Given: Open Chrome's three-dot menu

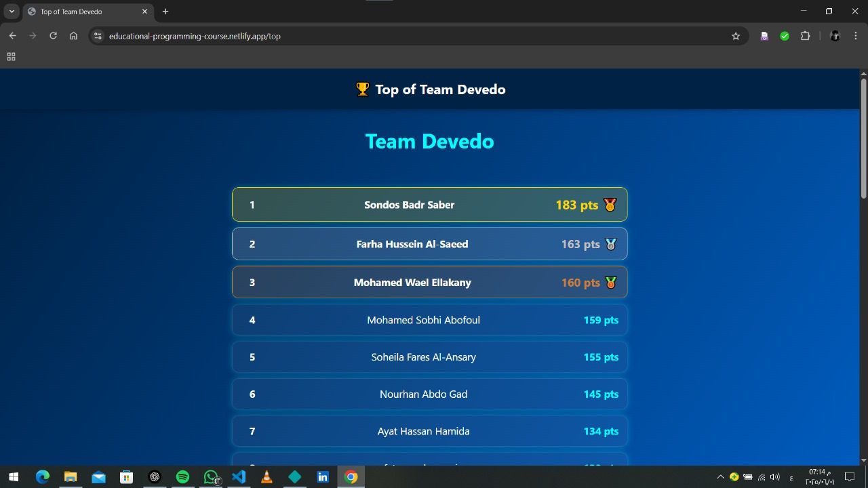Looking at the screenshot, I should click(x=856, y=36).
